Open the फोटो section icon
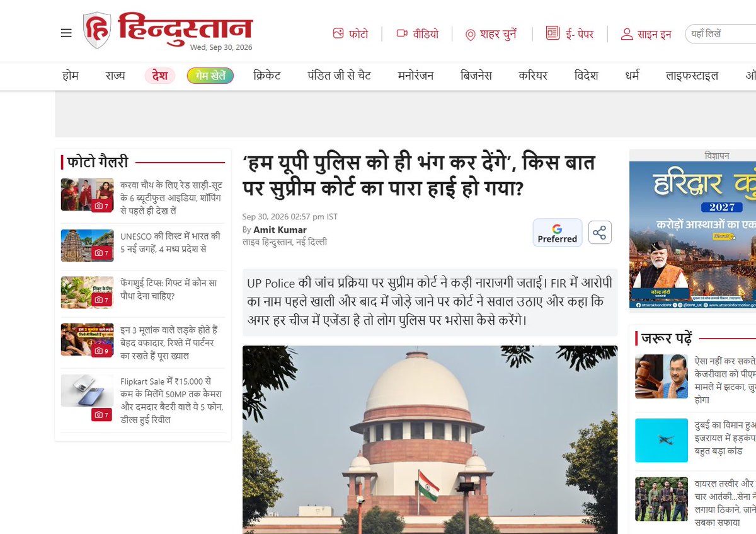This screenshot has height=534, width=756. 339,34
